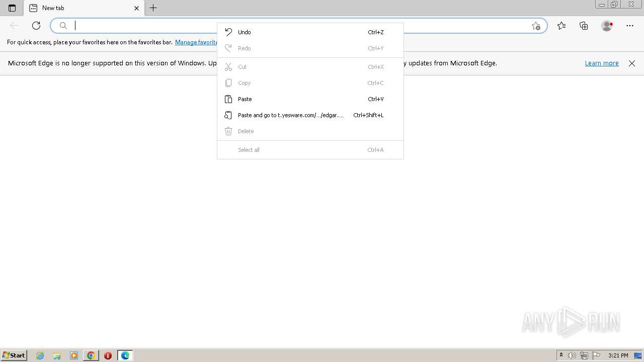Focus the address bar input
The height and width of the screenshot is (362, 644).
click(x=299, y=26)
